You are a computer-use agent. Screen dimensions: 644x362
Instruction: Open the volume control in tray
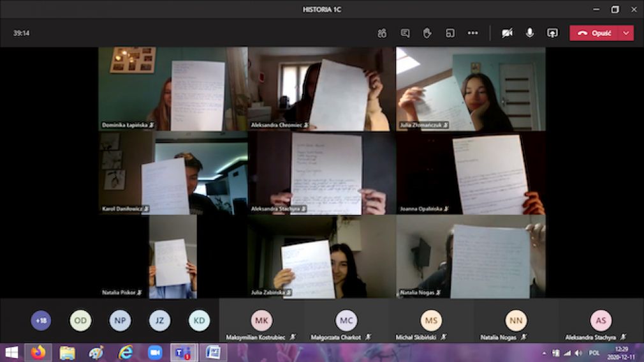pos(579,353)
